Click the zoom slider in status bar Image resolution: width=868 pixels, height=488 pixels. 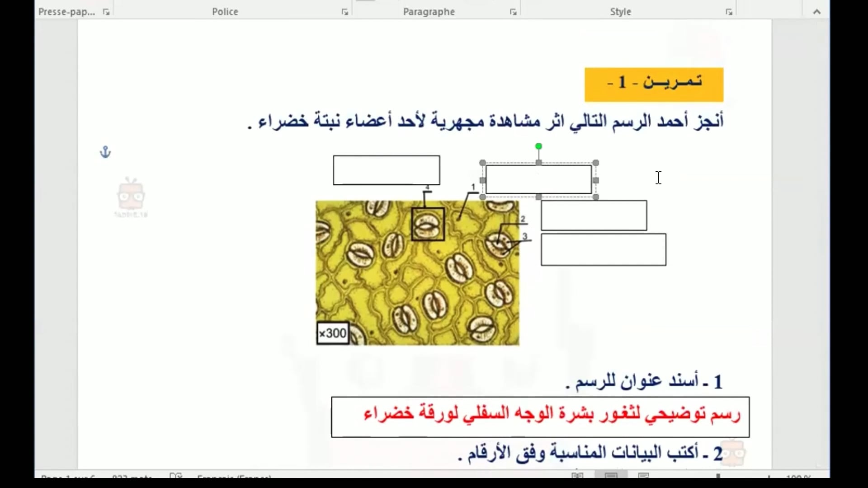tap(718, 476)
